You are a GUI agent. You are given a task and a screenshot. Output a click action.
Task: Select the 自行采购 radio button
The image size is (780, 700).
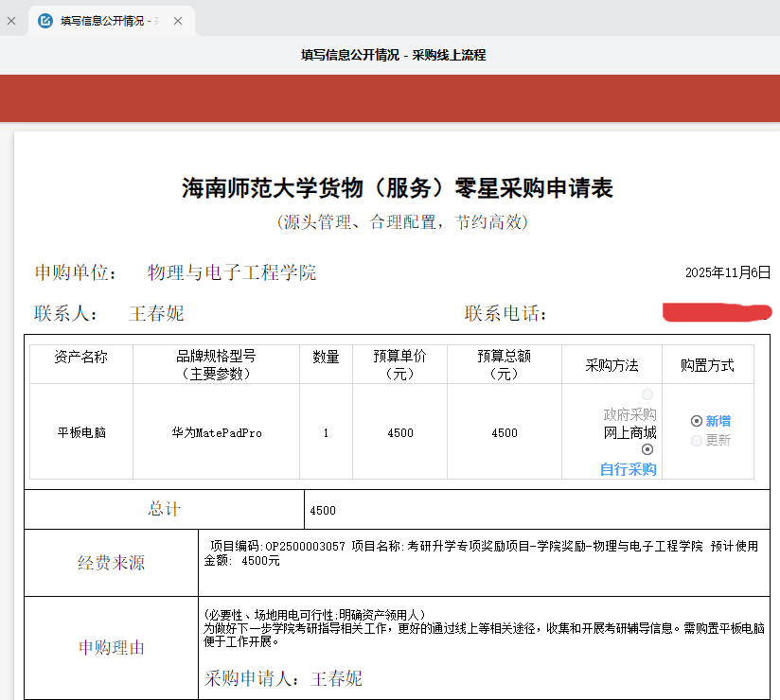647,450
